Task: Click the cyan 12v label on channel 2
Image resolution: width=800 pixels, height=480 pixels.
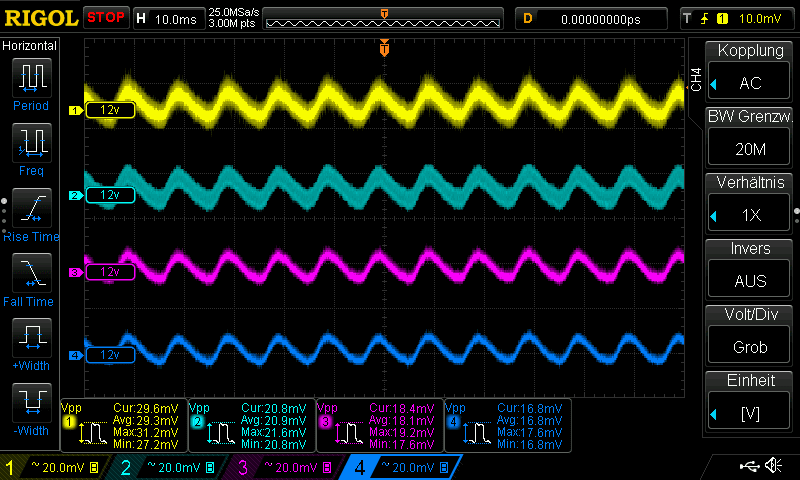Action: coord(110,195)
